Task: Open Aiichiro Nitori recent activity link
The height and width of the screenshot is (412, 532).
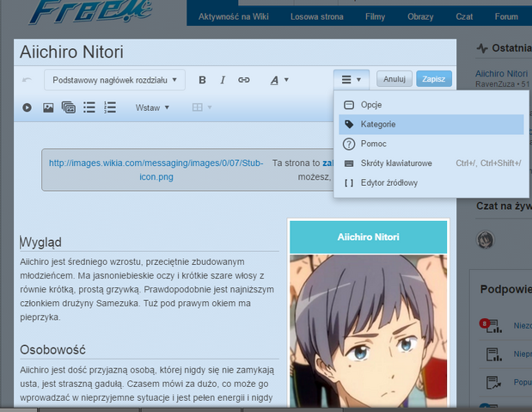Action: [501, 73]
